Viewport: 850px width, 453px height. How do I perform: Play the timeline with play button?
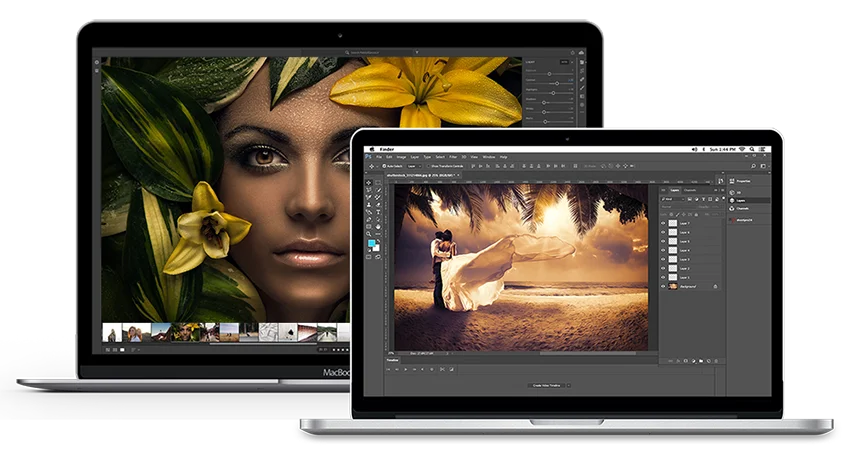click(x=405, y=369)
